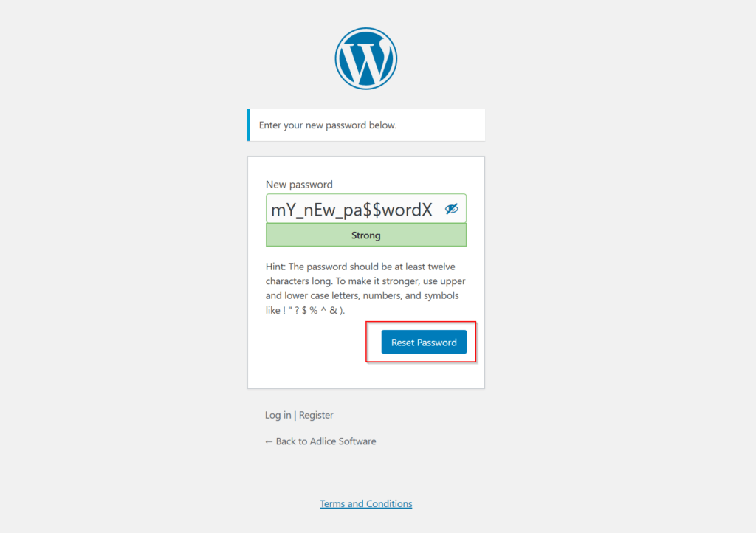Click the Strong password strength bar
This screenshot has height=533, width=756.
point(366,235)
